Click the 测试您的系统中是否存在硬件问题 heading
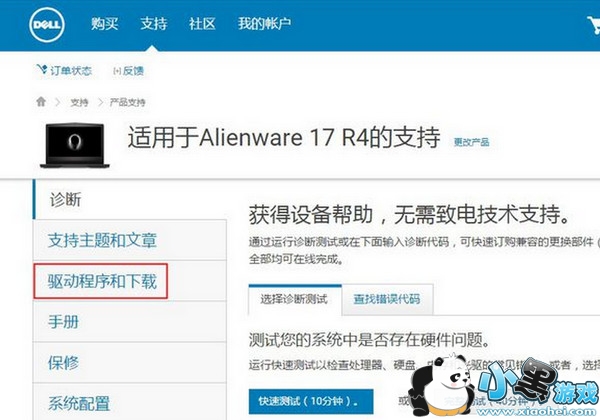 point(369,340)
